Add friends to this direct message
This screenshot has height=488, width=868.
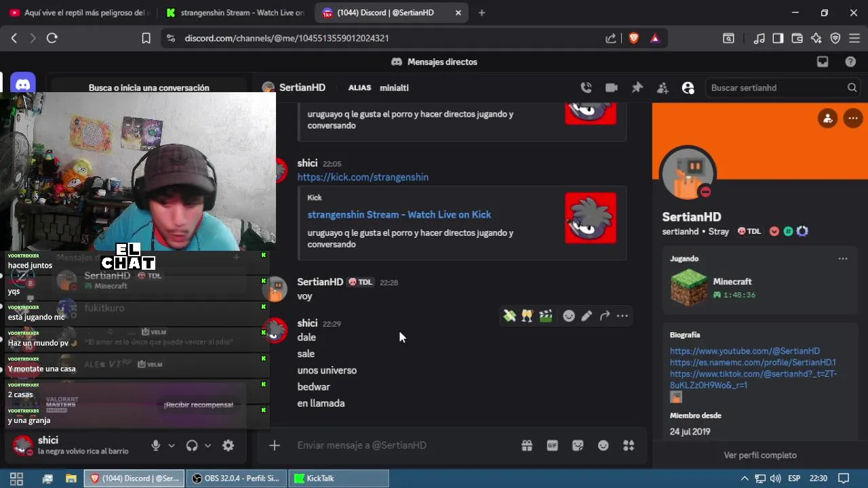(x=663, y=87)
